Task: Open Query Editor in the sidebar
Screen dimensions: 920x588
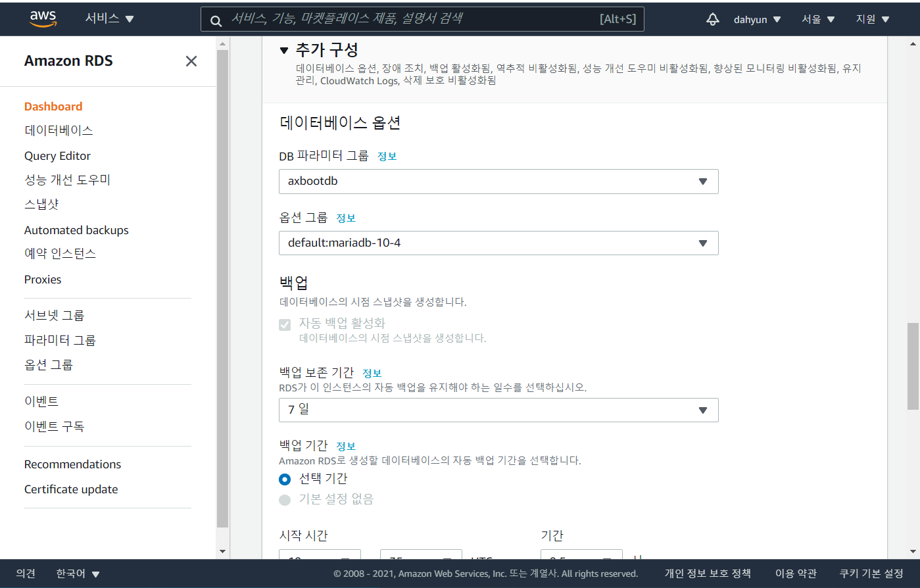Action: [x=57, y=156]
